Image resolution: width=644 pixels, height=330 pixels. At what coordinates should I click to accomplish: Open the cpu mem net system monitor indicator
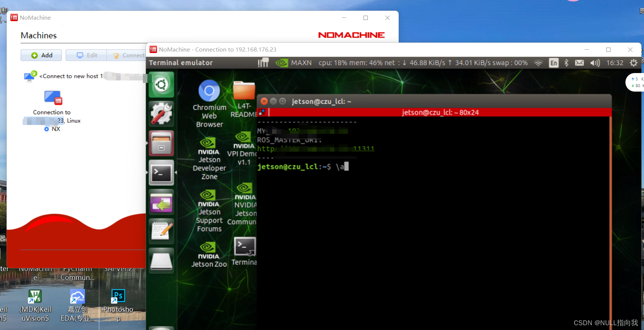(x=423, y=63)
